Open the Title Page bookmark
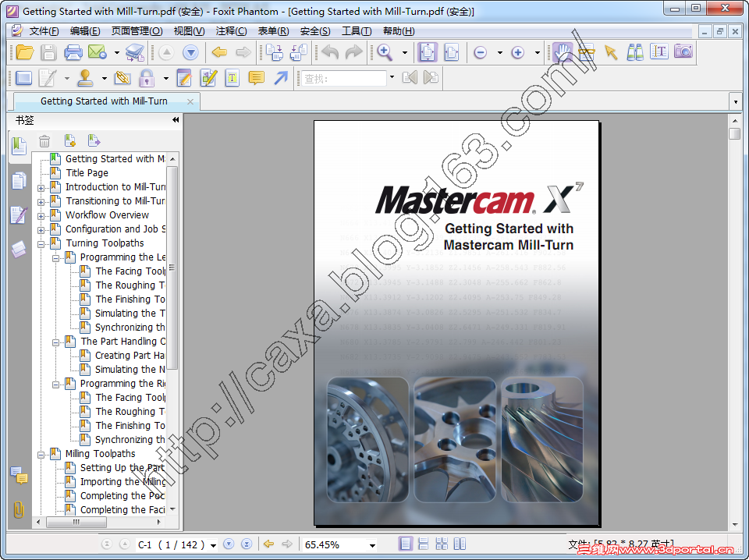 [x=87, y=173]
